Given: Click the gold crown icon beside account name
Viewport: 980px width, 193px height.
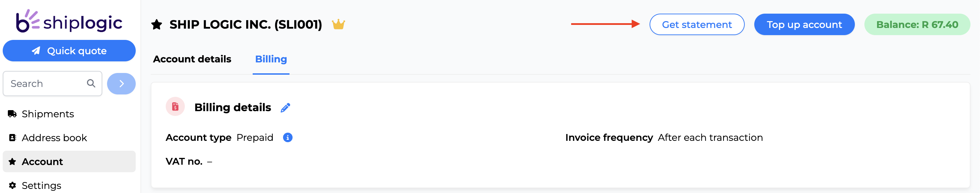Looking at the screenshot, I should [338, 24].
